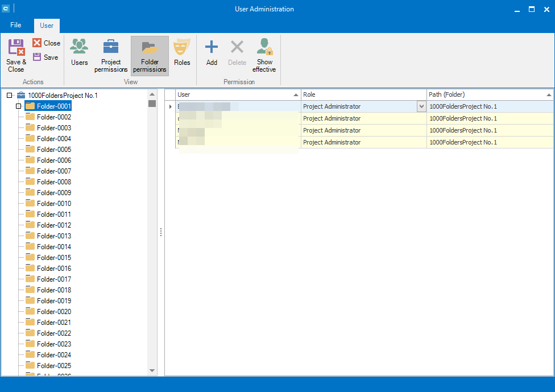
Task: Open the File menu
Action: pos(16,25)
